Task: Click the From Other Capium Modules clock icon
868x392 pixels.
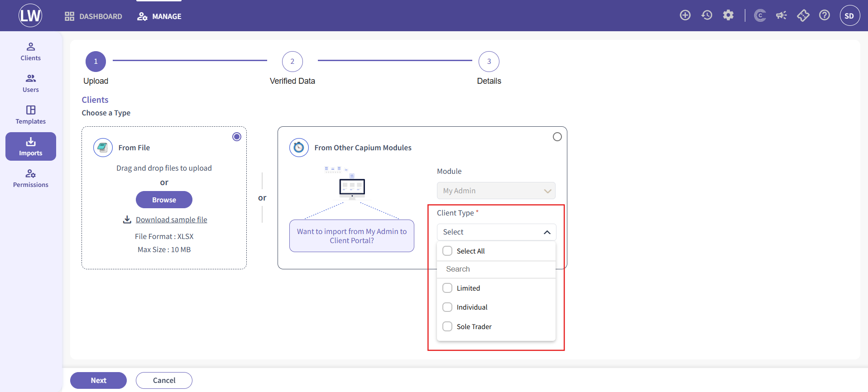Action: [299, 148]
